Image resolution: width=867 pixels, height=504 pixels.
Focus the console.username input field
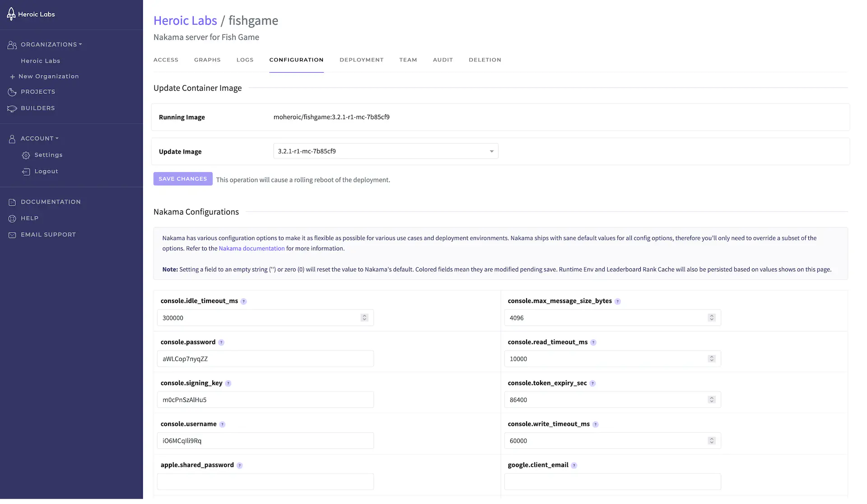click(266, 441)
